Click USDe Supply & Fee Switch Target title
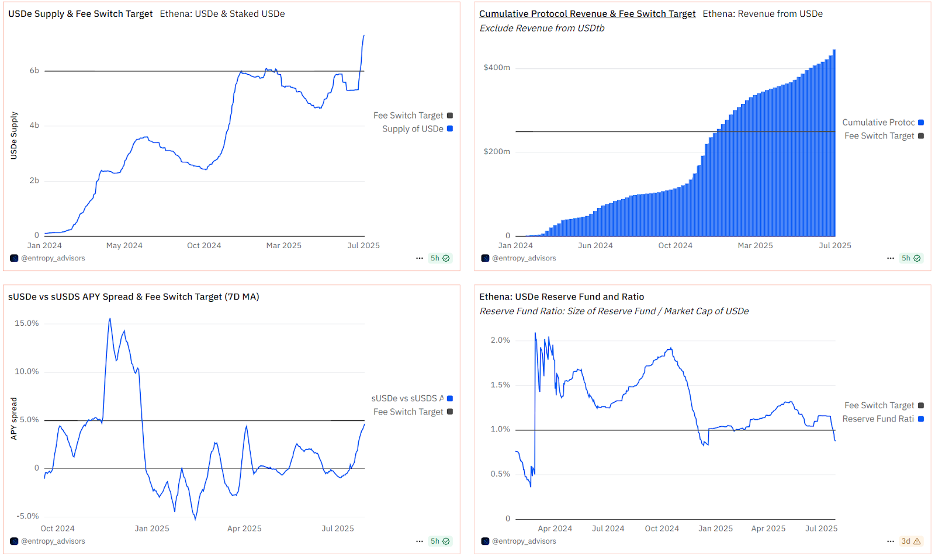This screenshot has width=935, height=560. (x=80, y=13)
